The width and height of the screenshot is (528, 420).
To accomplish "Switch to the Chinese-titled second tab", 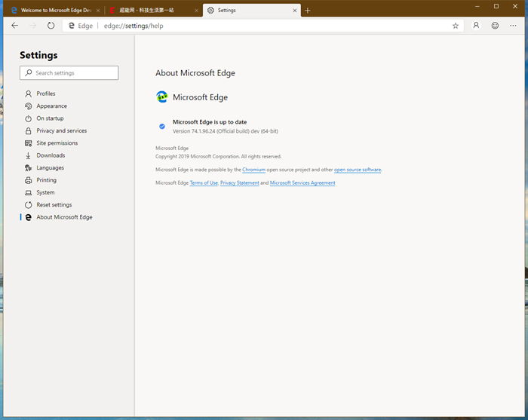I will coord(153,11).
